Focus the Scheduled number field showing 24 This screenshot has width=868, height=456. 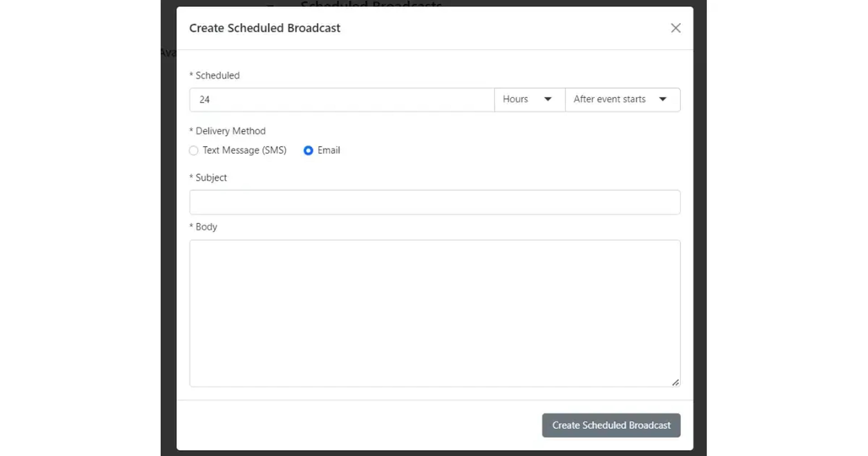(x=342, y=100)
